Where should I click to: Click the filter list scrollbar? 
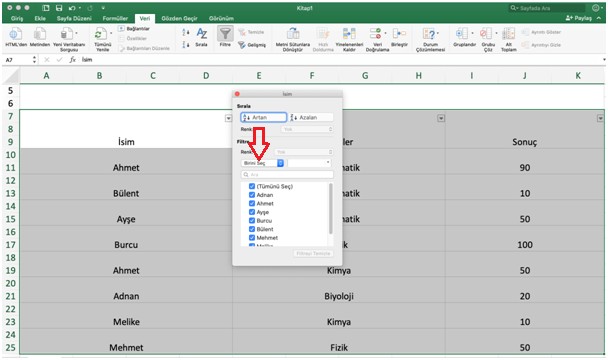331,209
